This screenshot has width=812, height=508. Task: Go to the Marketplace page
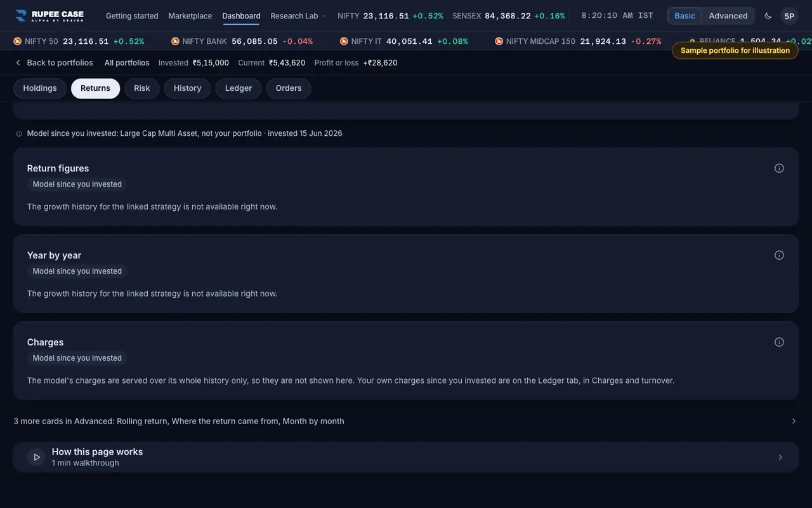coord(190,16)
